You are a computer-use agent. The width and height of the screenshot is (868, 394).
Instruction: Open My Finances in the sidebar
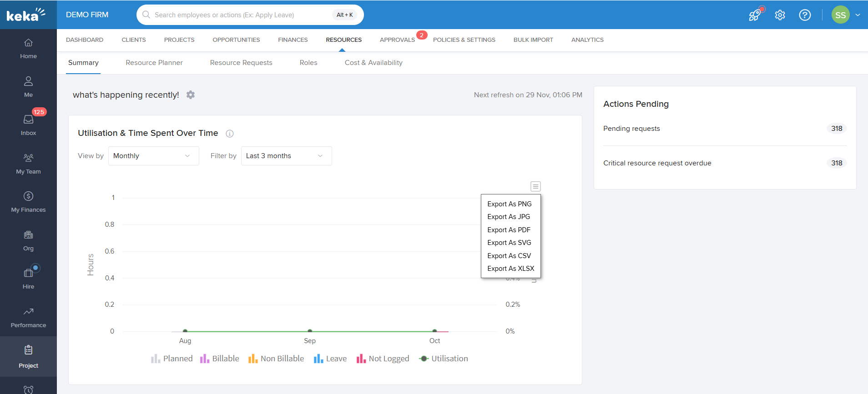tap(28, 201)
